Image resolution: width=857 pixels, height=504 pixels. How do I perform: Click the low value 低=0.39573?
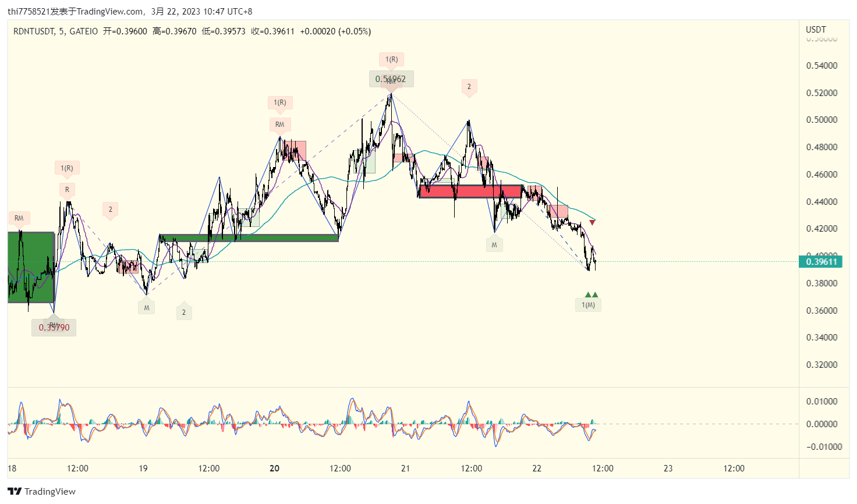(x=224, y=31)
